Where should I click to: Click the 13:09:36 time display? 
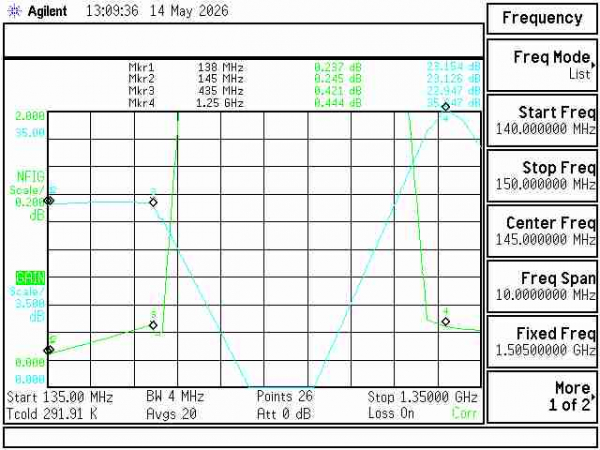pos(112,11)
